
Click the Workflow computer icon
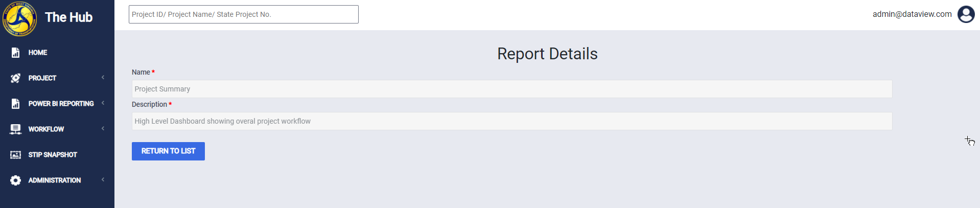click(15, 129)
